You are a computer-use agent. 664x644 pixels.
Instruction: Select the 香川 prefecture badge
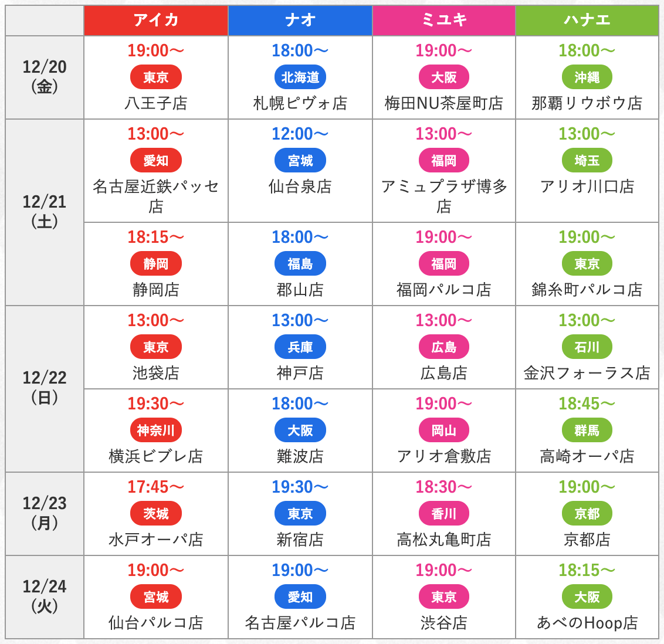[444, 514]
